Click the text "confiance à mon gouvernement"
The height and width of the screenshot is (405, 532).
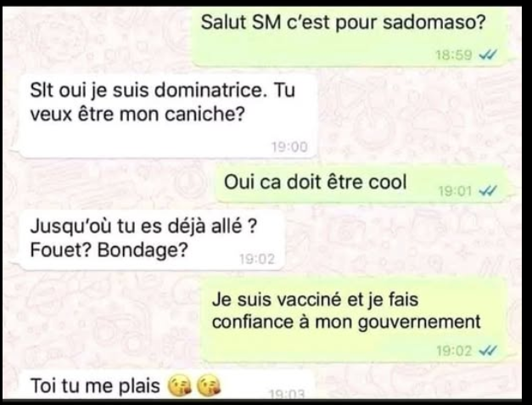[x=346, y=322]
